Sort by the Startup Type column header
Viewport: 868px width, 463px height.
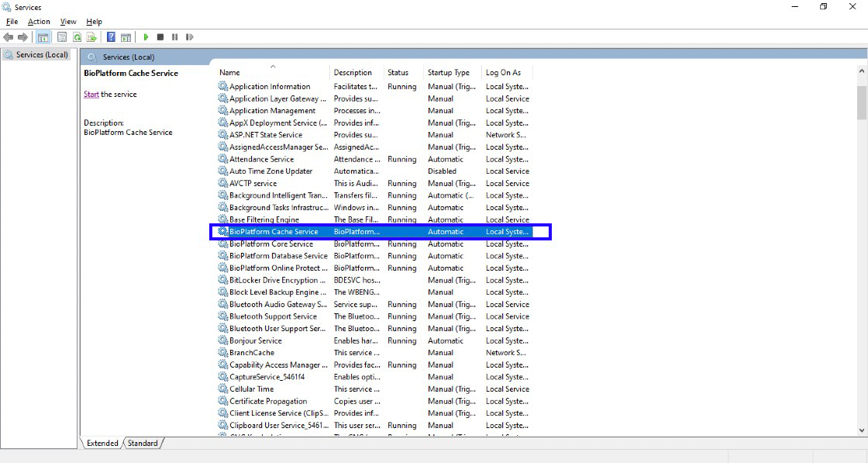453,73
